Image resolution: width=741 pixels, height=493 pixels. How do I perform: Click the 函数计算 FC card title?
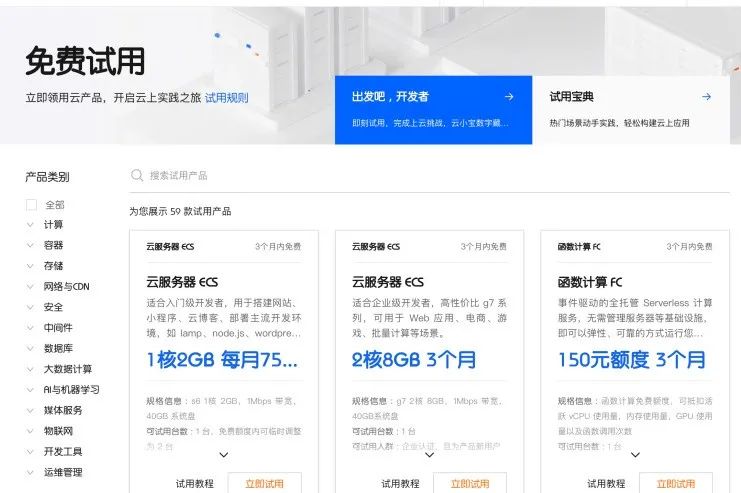point(590,282)
